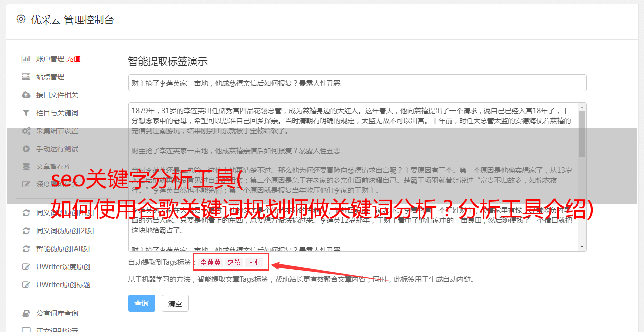This screenshot has height=332, width=644.
Task: Click the 清空 clear button
Action: pos(175,303)
